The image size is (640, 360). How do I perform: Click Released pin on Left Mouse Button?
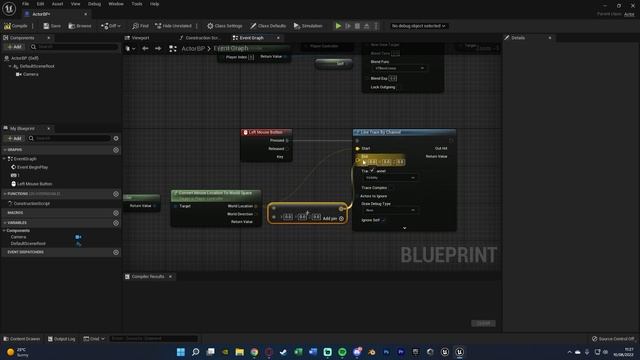click(x=287, y=149)
